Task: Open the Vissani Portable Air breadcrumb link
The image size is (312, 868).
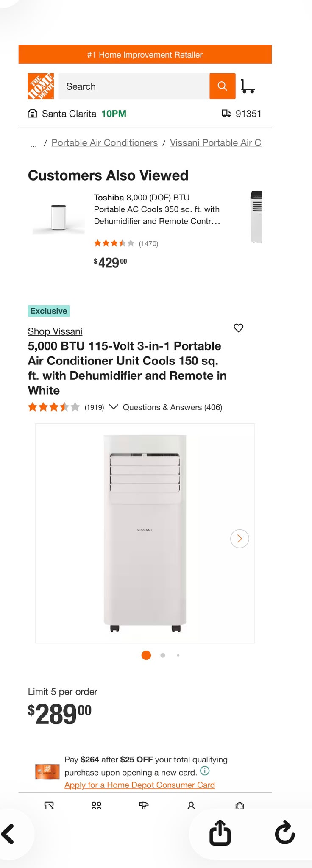Action: 216,143
